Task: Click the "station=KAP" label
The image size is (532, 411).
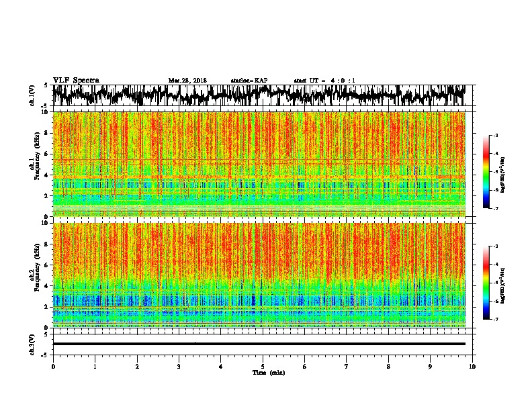Action: tap(249, 81)
